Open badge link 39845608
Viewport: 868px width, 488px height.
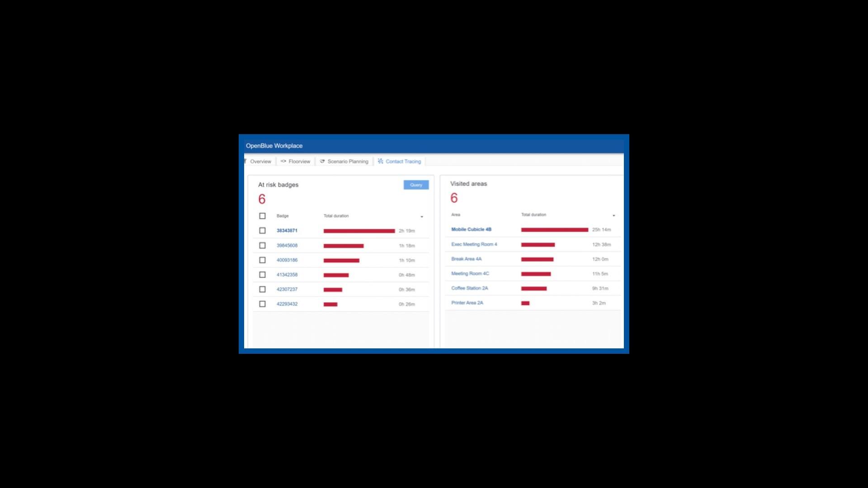(x=287, y=246)
